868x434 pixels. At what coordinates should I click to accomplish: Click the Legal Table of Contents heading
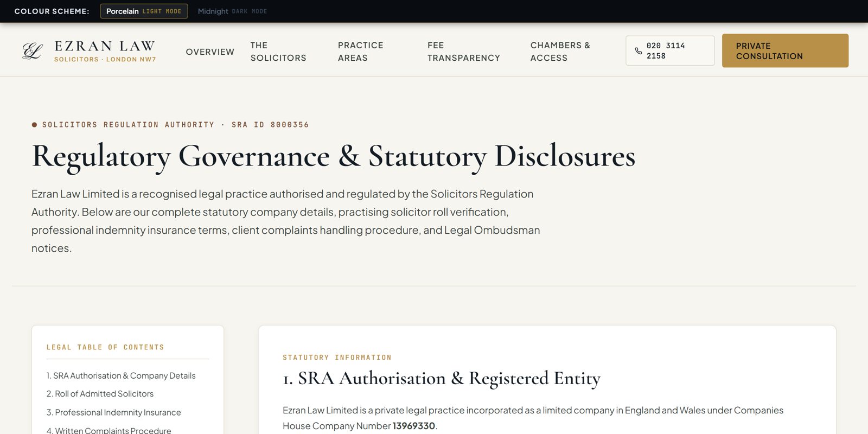105,347
